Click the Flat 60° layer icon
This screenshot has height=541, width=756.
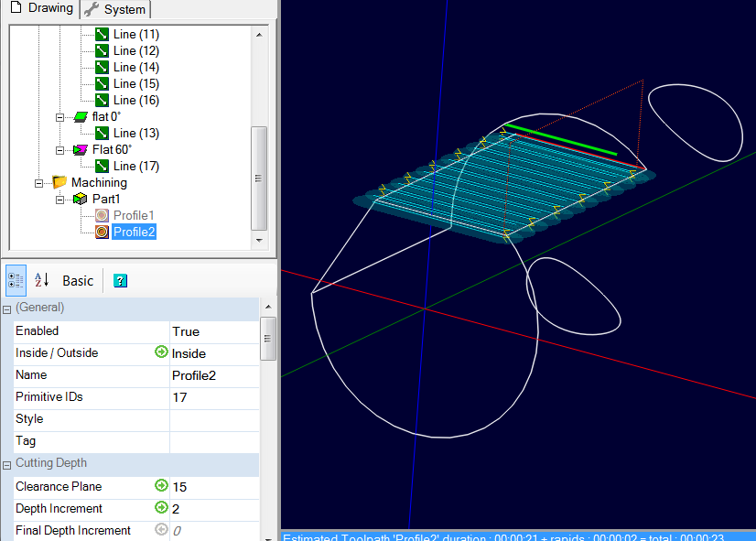pos(81,150)
